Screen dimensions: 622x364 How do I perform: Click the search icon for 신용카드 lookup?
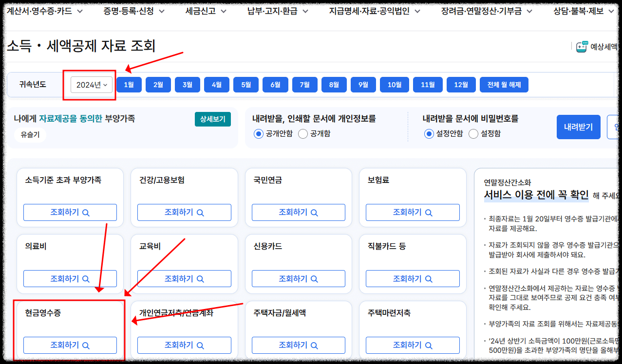tap(315, 278)
